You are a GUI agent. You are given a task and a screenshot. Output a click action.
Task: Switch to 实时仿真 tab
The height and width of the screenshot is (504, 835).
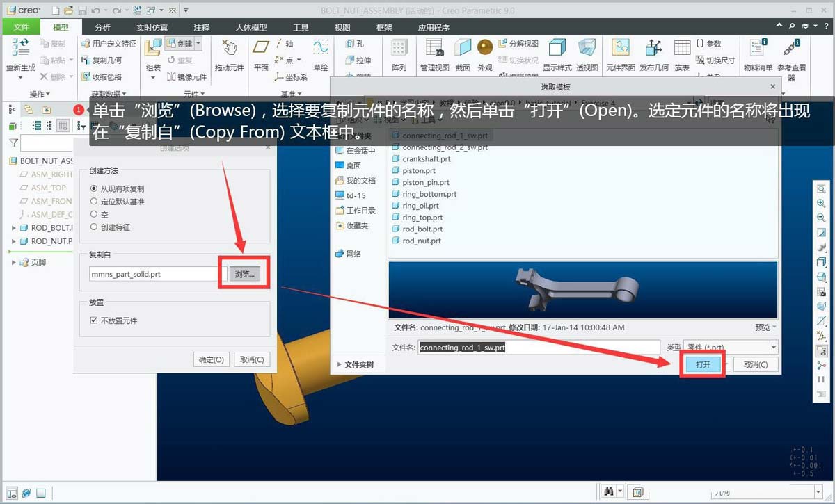tap(152, 27)
